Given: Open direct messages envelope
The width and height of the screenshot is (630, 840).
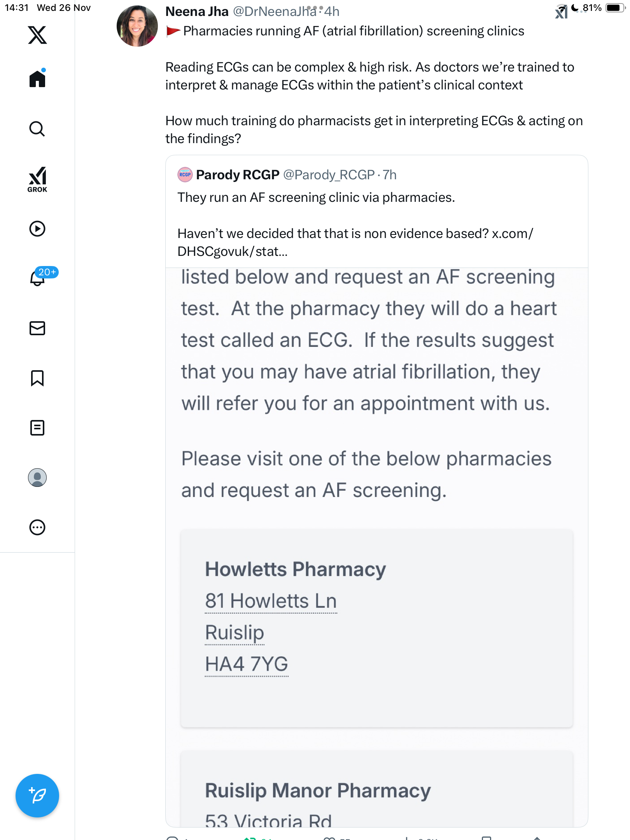Looking at the screenshot, I should (x=37, y=328).
